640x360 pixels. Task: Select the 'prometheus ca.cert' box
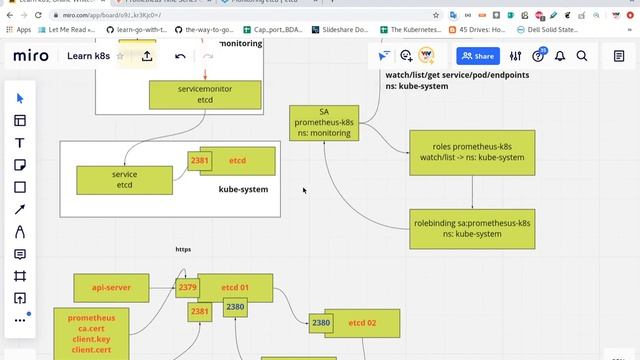click(x=91, y=334)
